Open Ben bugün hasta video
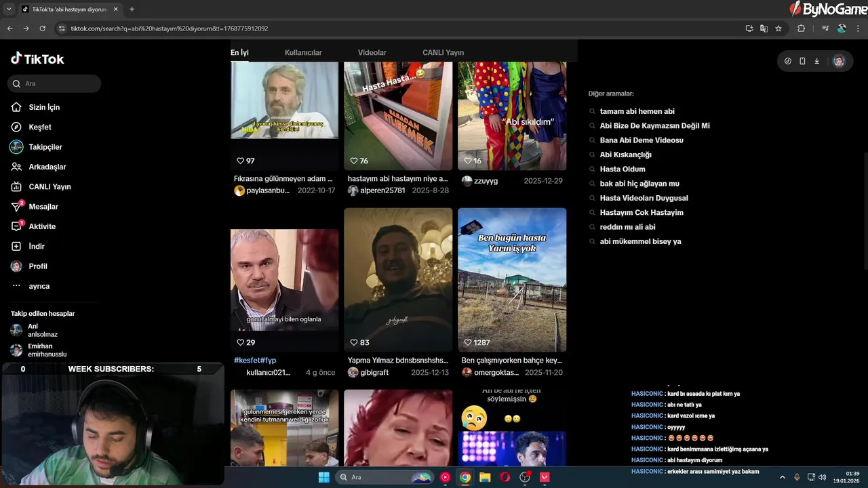Screen dimensions: 868x488 tap(512, 280)
